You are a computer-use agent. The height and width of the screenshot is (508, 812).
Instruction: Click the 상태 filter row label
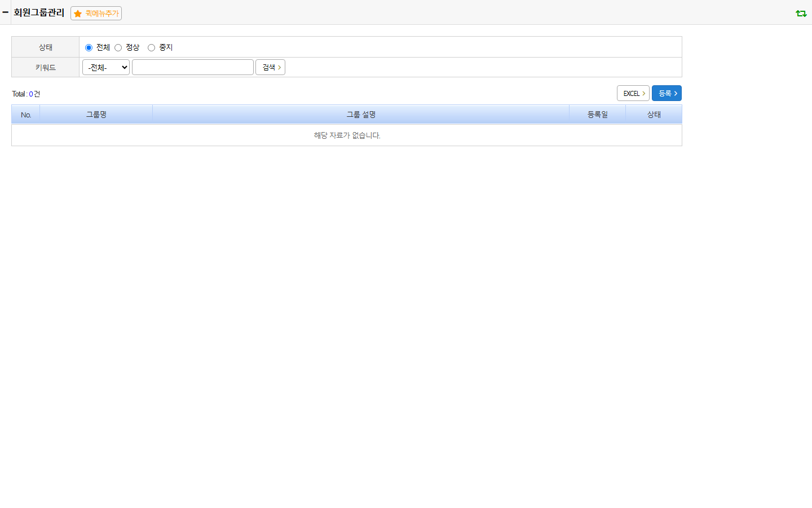(x=46, y=47)
